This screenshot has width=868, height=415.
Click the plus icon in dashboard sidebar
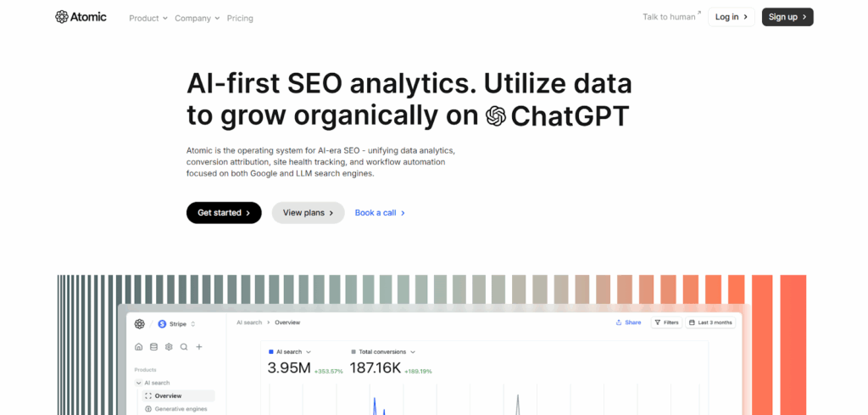[x=199, y=346]
